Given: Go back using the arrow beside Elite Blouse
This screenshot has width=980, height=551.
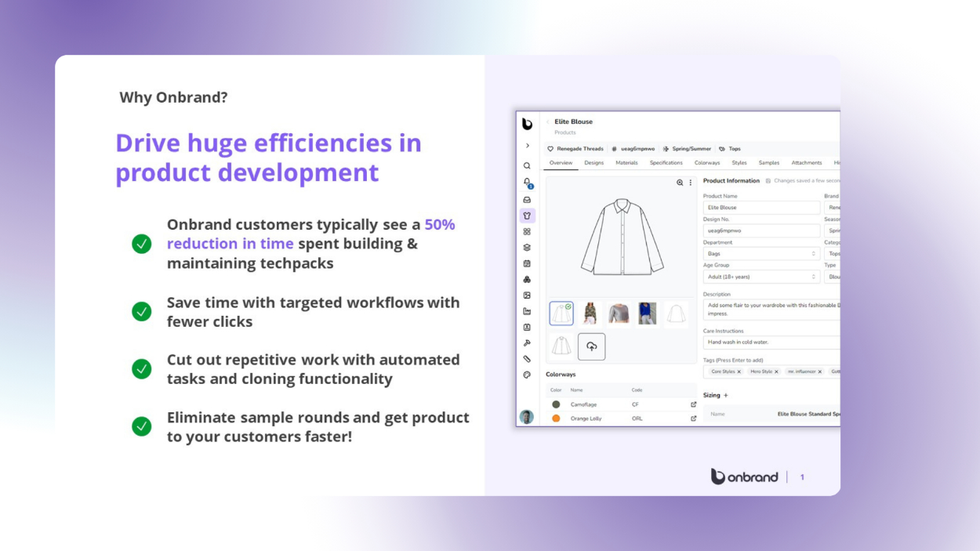Looking at the screenshot, I should tap(548, 122).
